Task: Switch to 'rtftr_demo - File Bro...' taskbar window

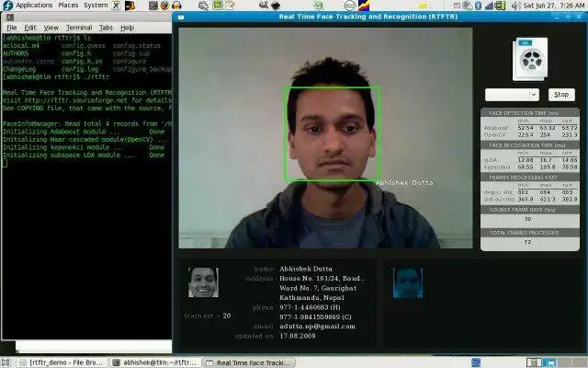Action: [x=62, y=362]
